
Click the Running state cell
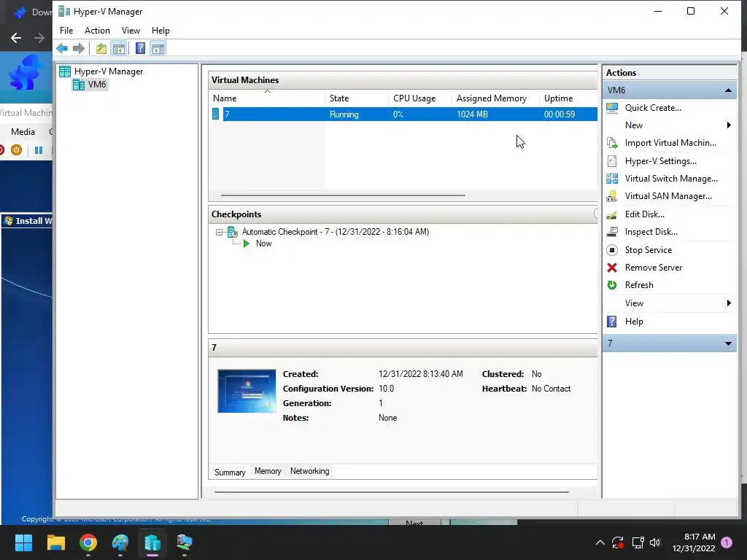[344, 114]
